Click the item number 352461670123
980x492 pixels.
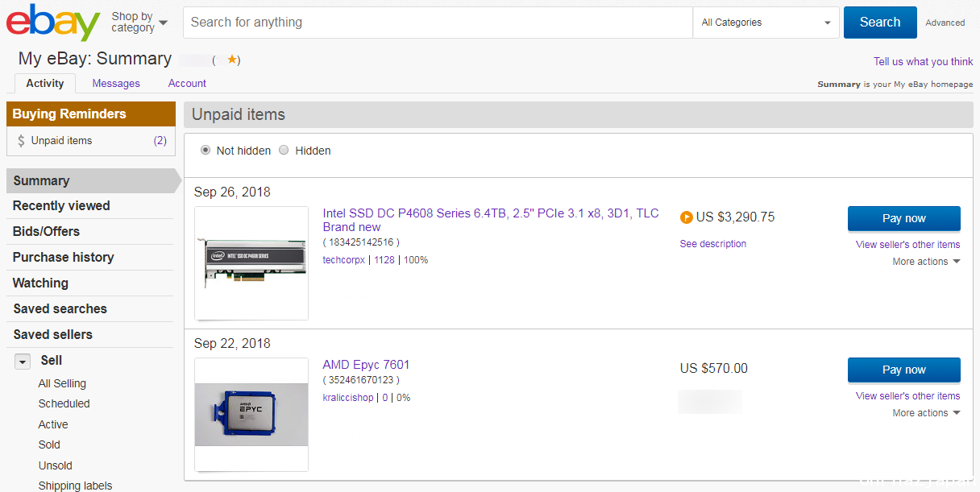click(x=361, y=380)
